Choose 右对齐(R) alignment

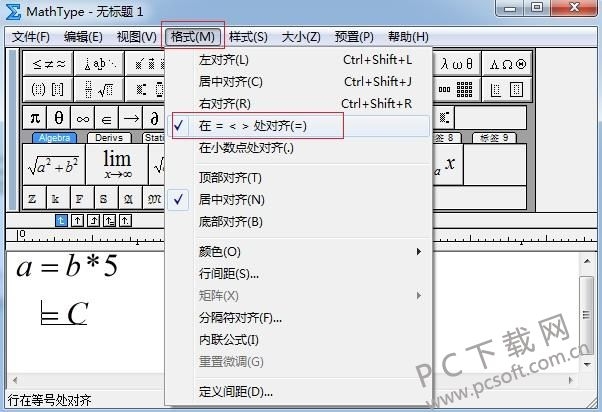pyautogui.click(x=298, y=104)
